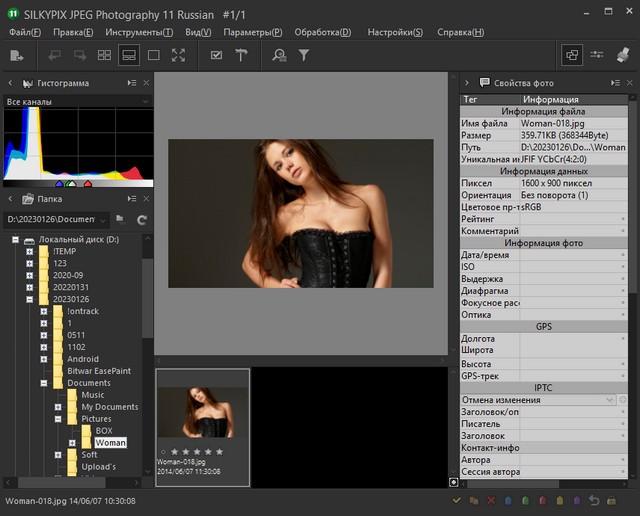This screenshot has width=640, height=516.
Task: Expand the folder path dropdown
Action: 101,219
